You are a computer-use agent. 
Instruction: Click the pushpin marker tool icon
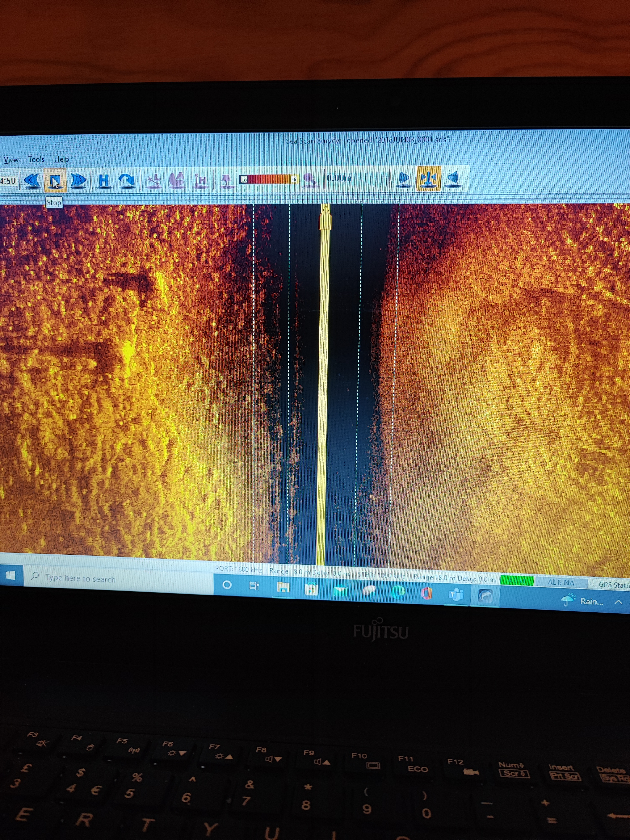(226, 180)
